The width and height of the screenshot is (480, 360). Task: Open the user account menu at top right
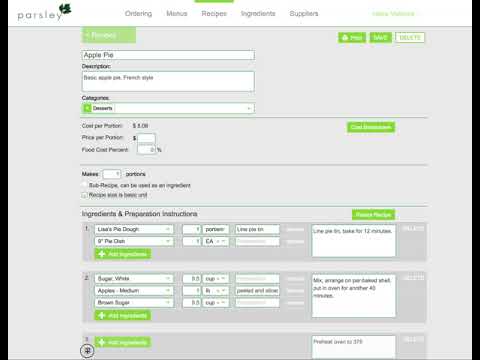(x=395, y=14)
